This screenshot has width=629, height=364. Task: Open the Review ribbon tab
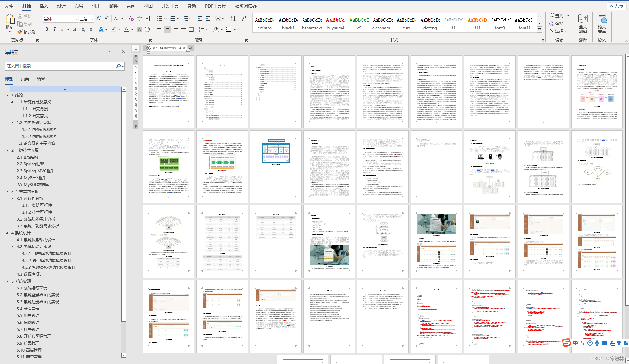131,6
